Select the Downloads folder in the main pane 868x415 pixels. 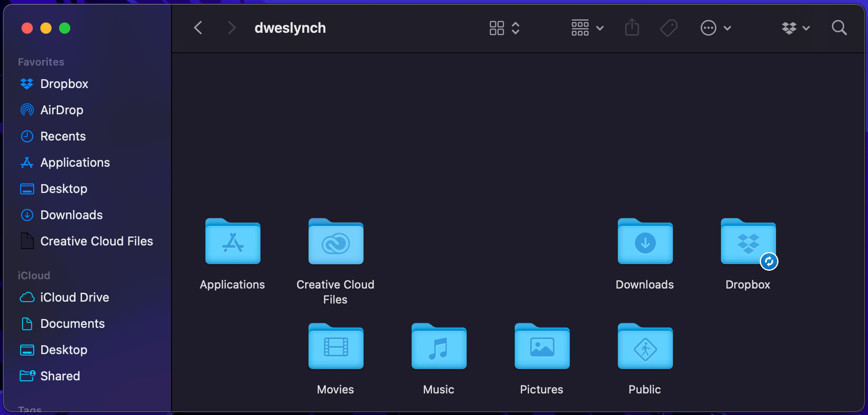click(x=645, y=241)
